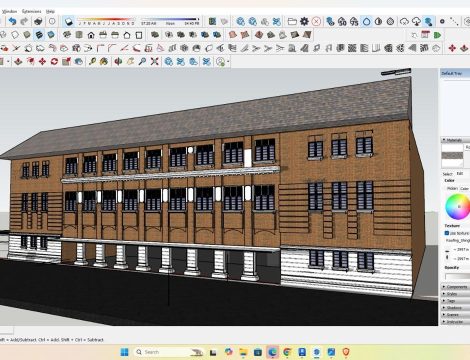Expand the Styles panel
The width and height of the screenshot is (470, 360).
tap(455, 294)
